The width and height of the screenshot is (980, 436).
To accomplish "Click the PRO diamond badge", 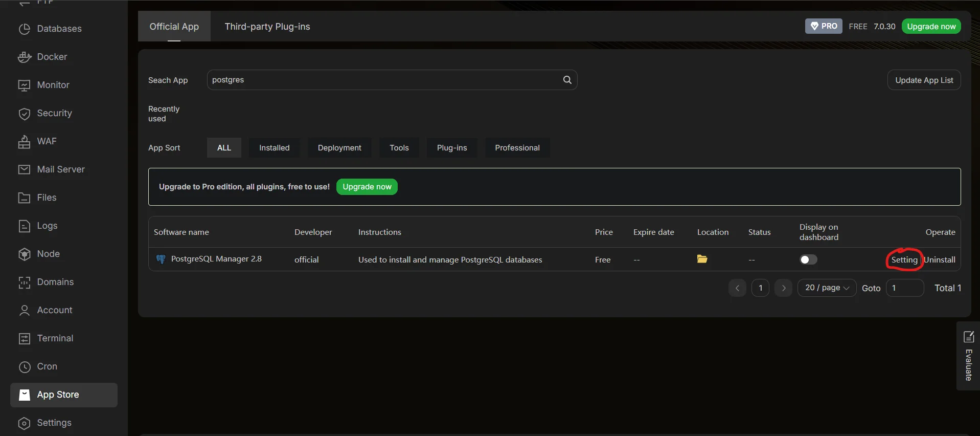I will pyautogui.click(x=823, y=26).
